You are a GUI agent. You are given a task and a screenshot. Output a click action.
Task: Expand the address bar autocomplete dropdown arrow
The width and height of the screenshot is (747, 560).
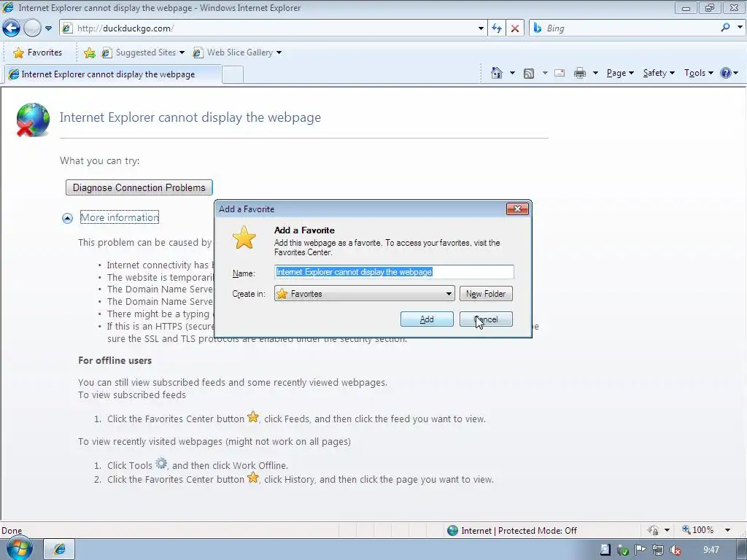coord(481,28)
